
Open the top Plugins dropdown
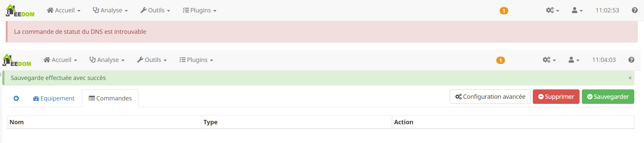[x=199, y=10]
